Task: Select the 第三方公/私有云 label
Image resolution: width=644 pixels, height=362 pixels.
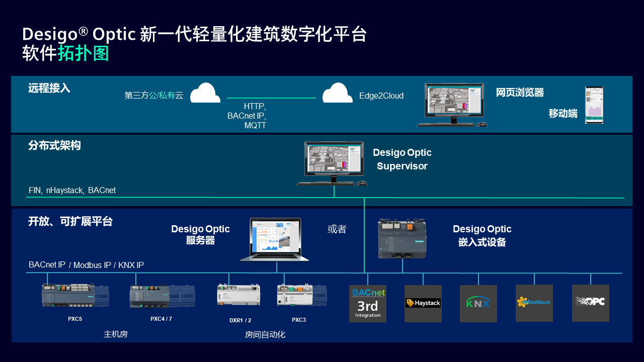Action: coord(154,96)
